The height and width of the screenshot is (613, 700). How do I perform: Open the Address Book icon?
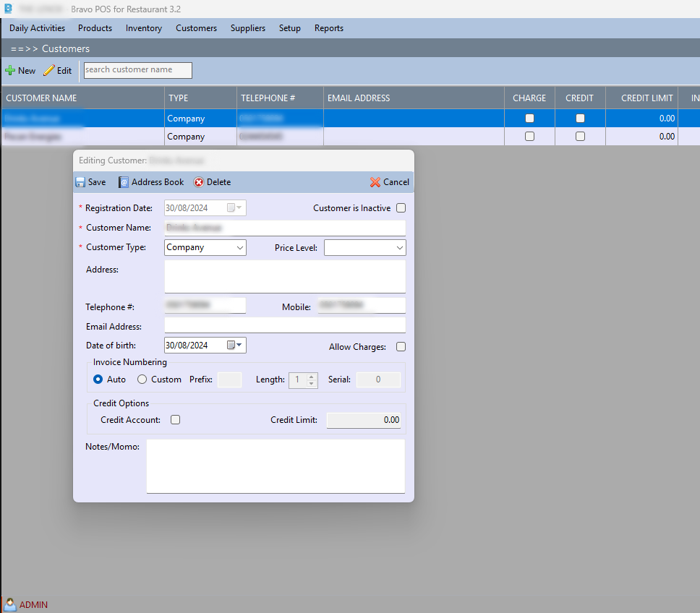coord(124,182)
